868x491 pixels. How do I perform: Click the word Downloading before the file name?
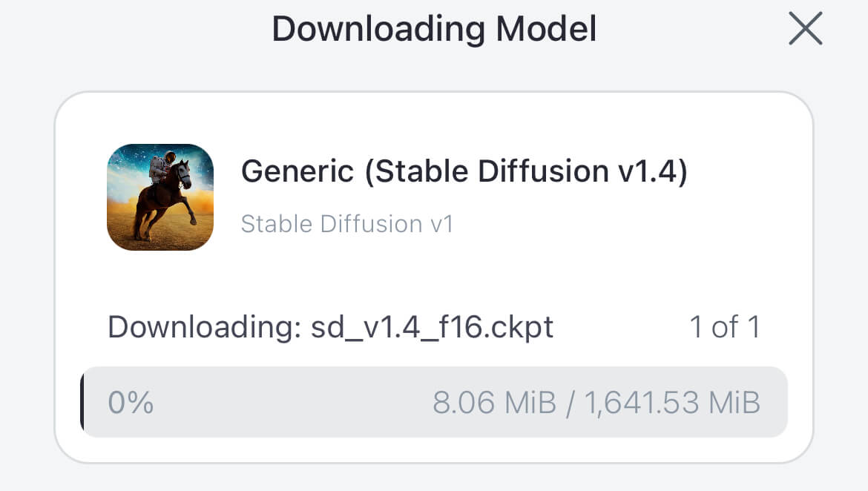pyautogui.click(x=204, y=327)
